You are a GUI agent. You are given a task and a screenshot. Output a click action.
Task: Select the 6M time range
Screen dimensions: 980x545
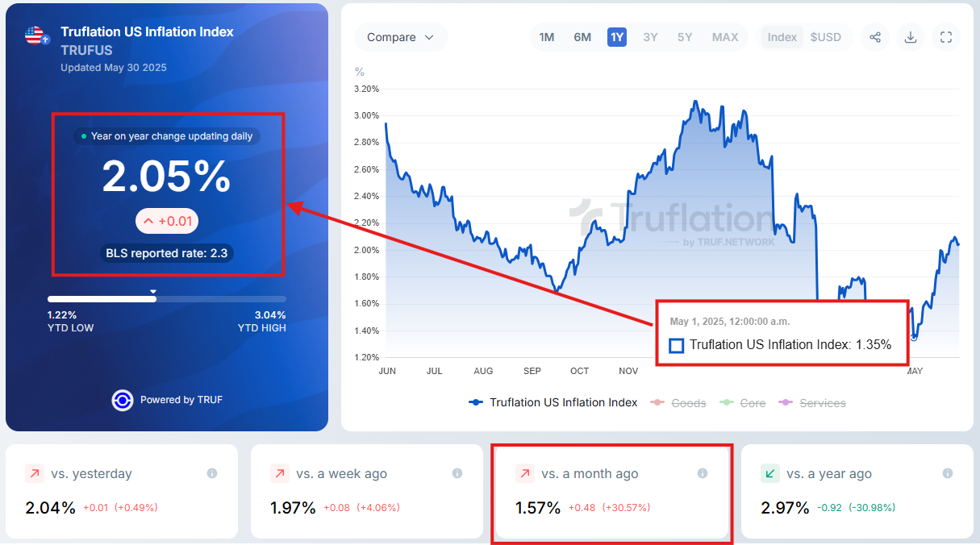pyautogui.click(x=582, y=37)
